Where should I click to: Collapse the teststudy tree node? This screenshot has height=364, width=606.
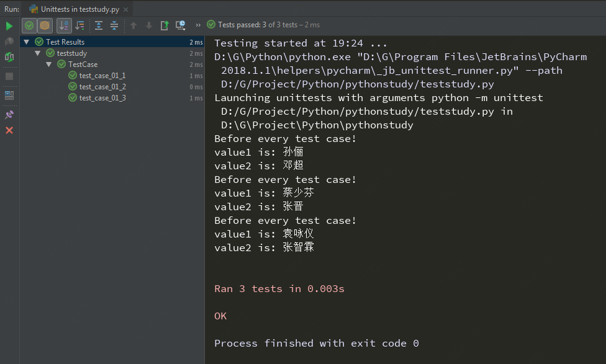click(x=37, y=53)
